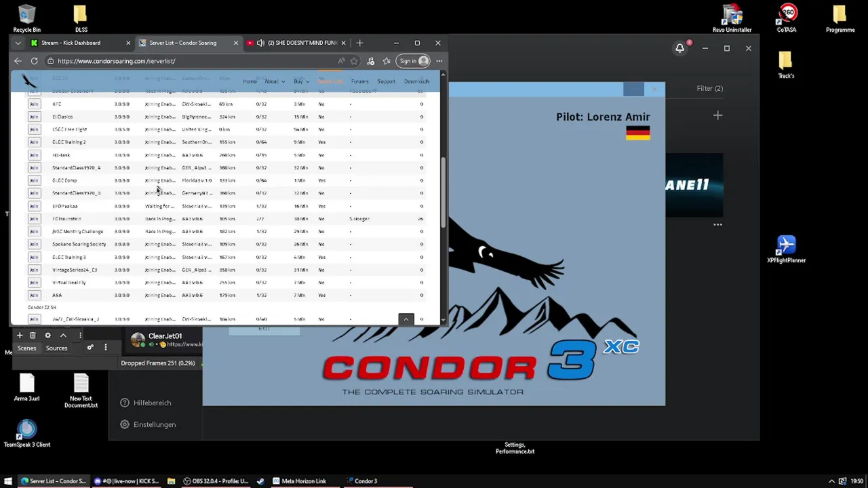The width and height of the screenshot is (868, 488).
Task: Join the GLGC Comp server
Action: click(34, 180)
